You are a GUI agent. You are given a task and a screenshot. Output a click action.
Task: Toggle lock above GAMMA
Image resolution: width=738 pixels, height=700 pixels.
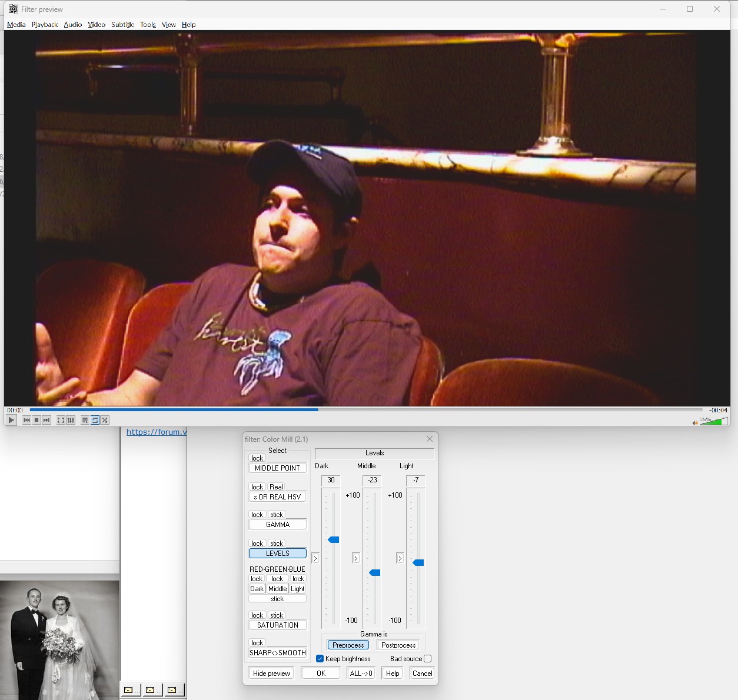(257, 515)
